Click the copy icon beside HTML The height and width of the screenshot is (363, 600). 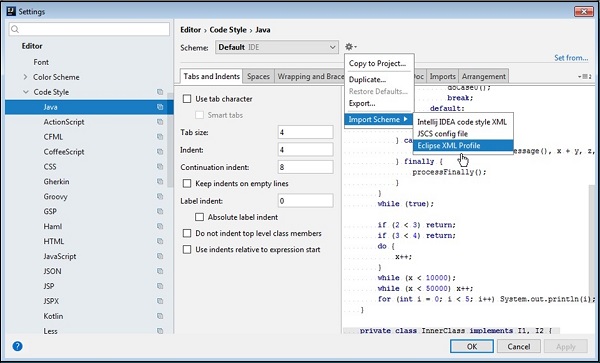click(x=160, y=241)
